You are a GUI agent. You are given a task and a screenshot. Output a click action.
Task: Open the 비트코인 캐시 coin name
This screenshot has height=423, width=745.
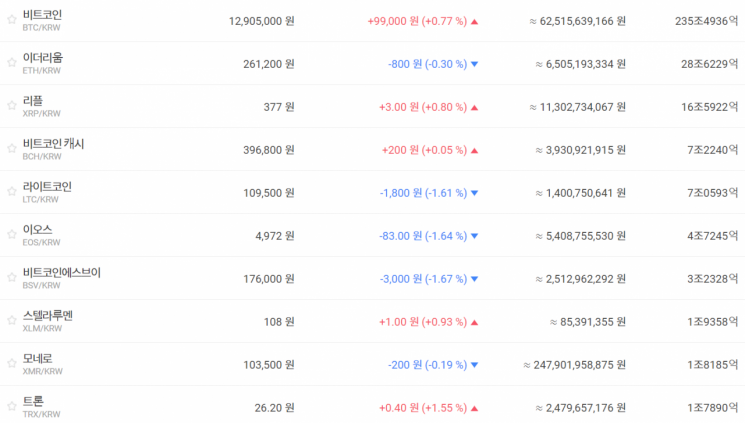[53, 144]
